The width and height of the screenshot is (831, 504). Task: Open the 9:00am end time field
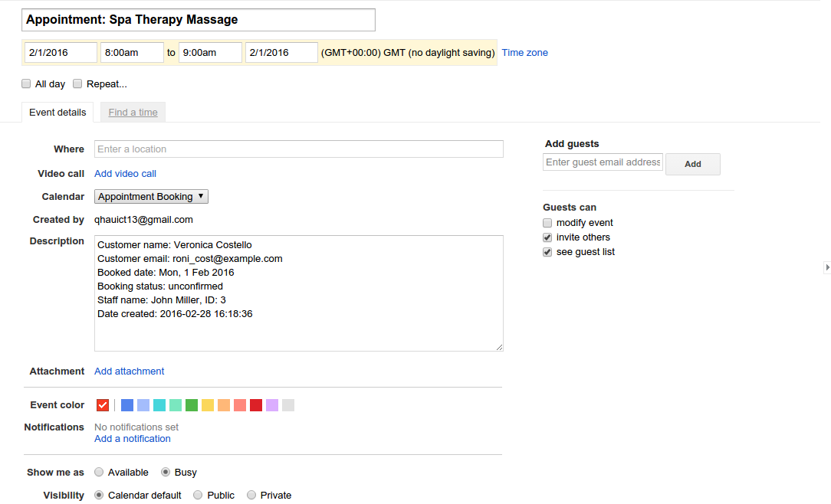coord(210,53)
